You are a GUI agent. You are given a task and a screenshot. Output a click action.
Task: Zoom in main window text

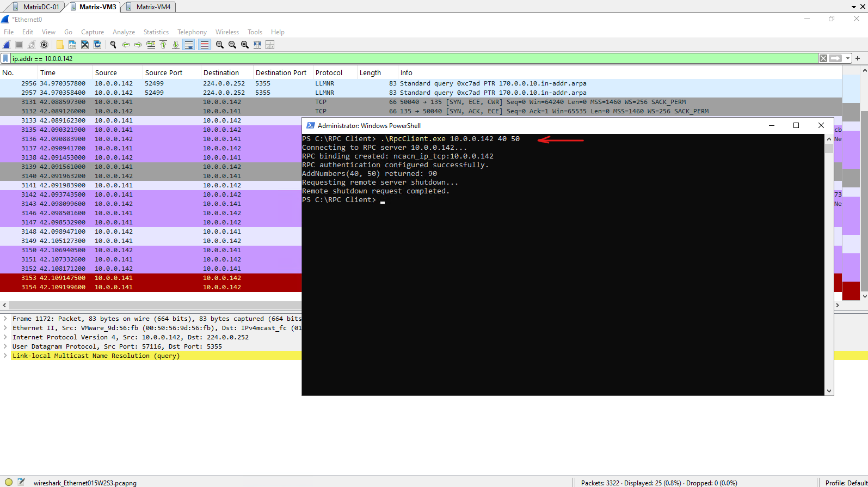point(220,45)
